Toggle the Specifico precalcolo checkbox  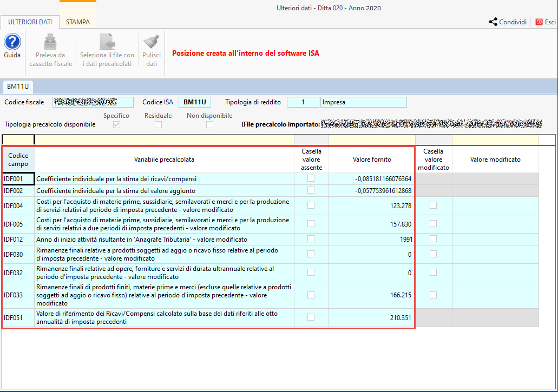117,125
